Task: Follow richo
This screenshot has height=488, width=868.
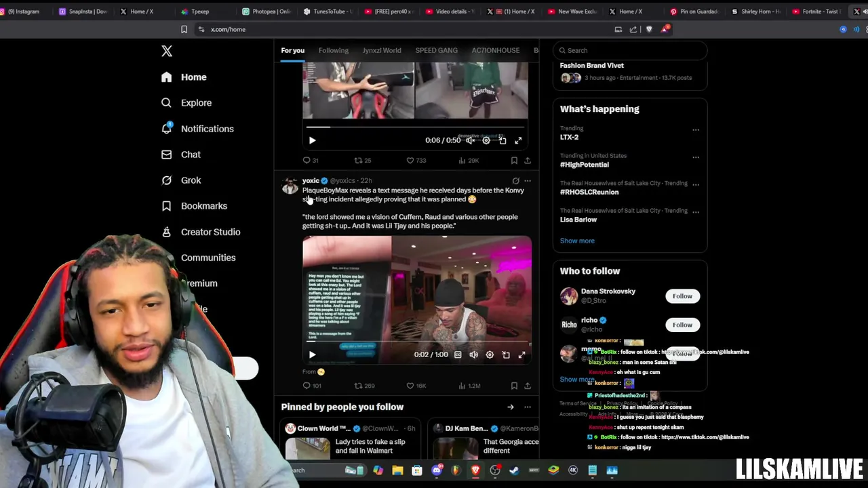Action: tap(682, 325)
